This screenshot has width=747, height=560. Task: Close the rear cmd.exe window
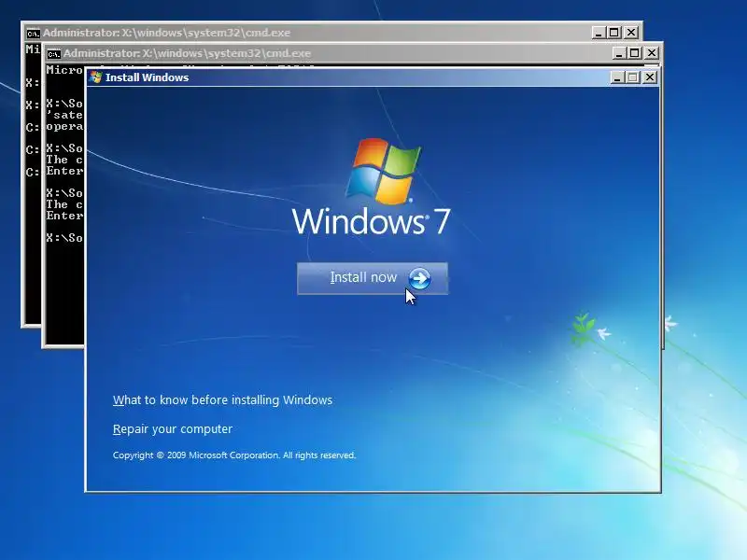point(631,33)
